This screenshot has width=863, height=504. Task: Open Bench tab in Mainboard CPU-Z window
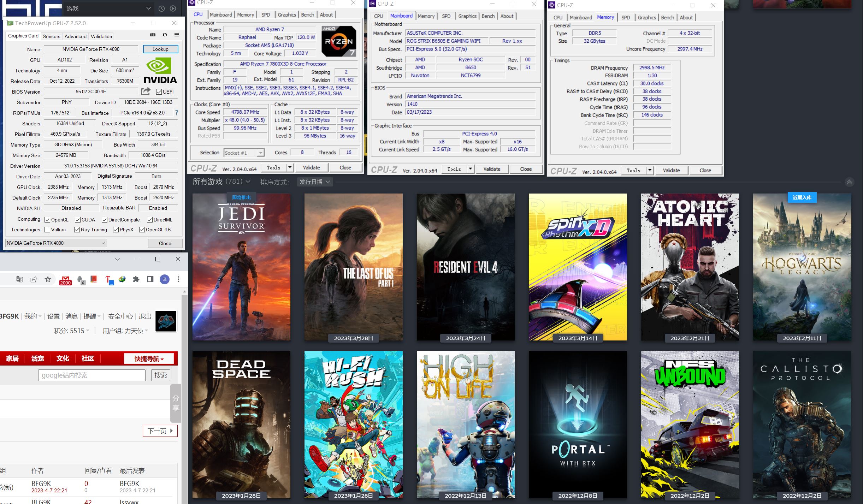(488, 16)
